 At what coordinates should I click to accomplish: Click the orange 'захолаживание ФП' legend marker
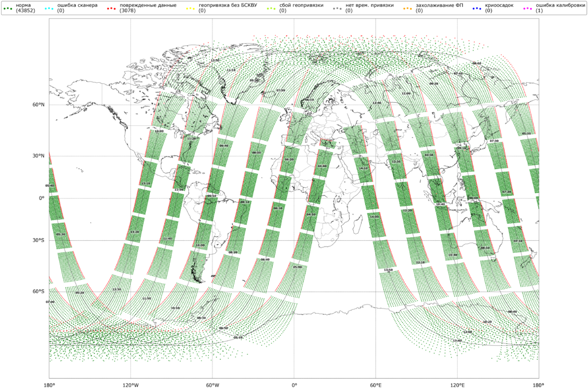coord(407,8)
